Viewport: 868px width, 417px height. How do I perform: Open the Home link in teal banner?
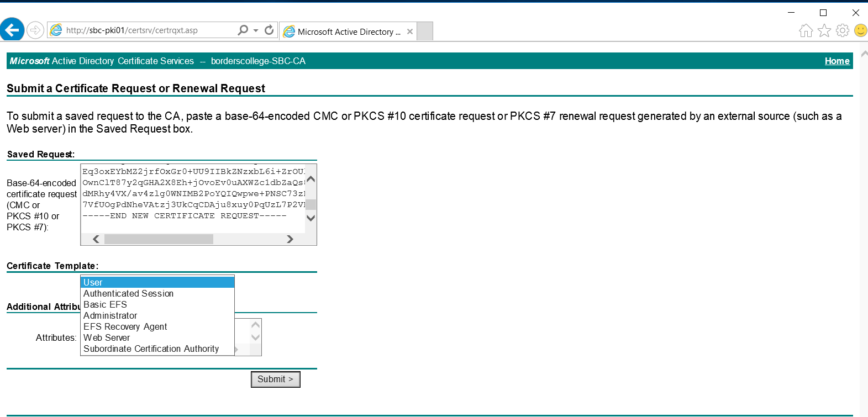click(837, 61)
